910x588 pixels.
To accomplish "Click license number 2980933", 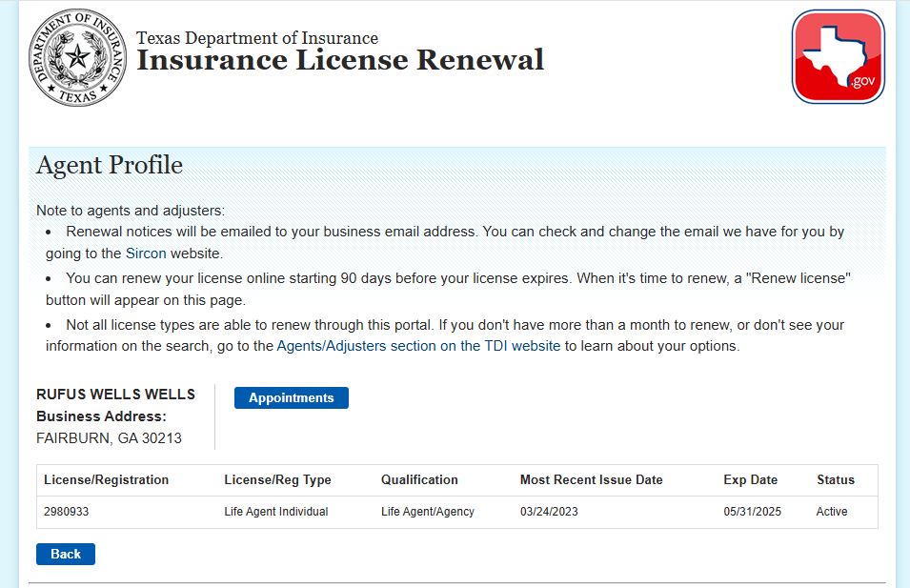I will (x=67, y=512).
